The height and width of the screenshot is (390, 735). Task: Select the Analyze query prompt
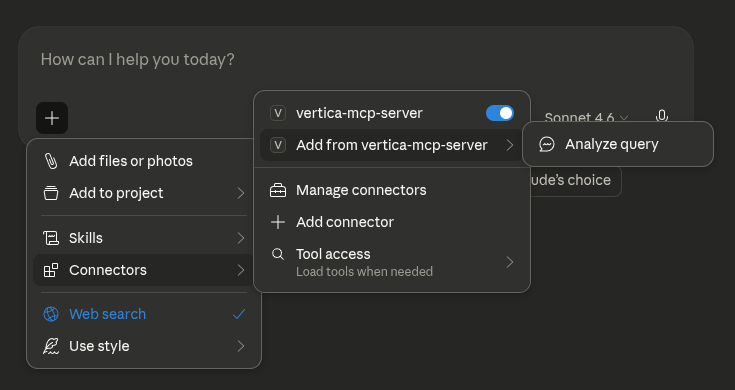pyautogui.click(x=618, y=144)
